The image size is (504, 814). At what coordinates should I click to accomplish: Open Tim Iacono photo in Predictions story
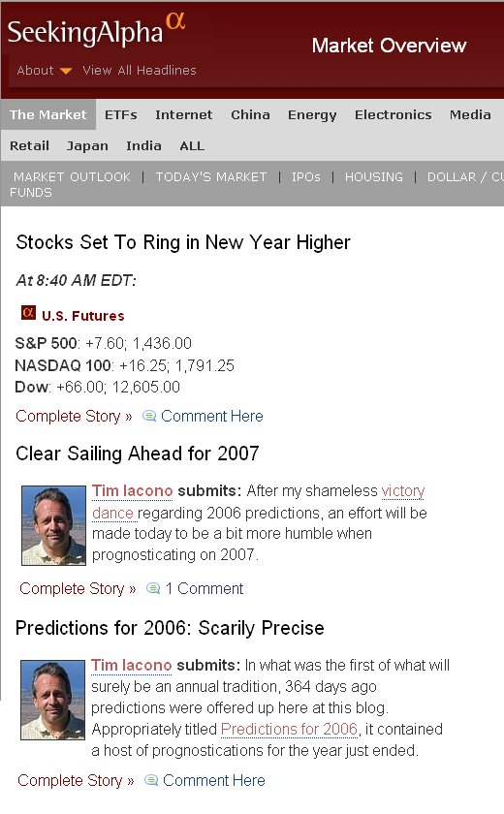point(52,700)
